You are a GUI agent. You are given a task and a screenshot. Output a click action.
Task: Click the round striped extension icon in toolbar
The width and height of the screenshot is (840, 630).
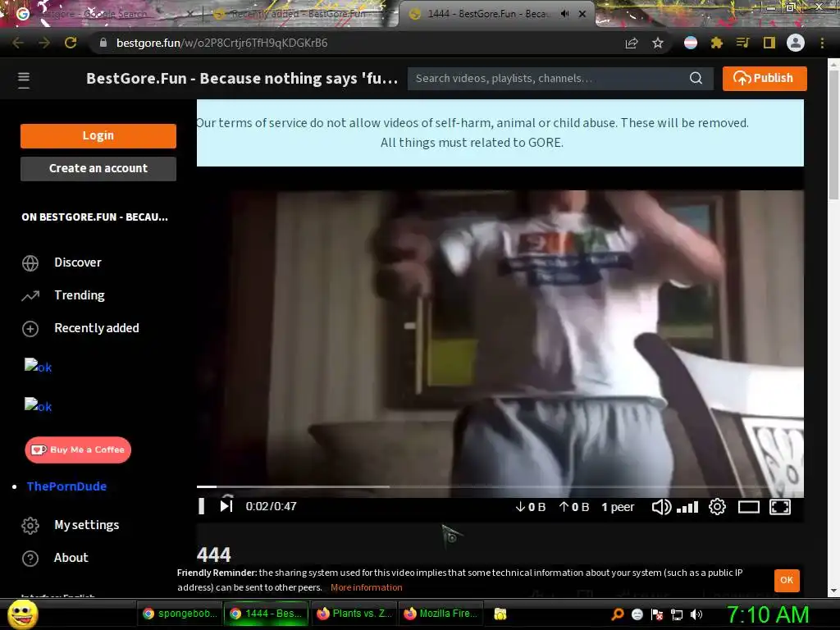(x=691, y=43)
